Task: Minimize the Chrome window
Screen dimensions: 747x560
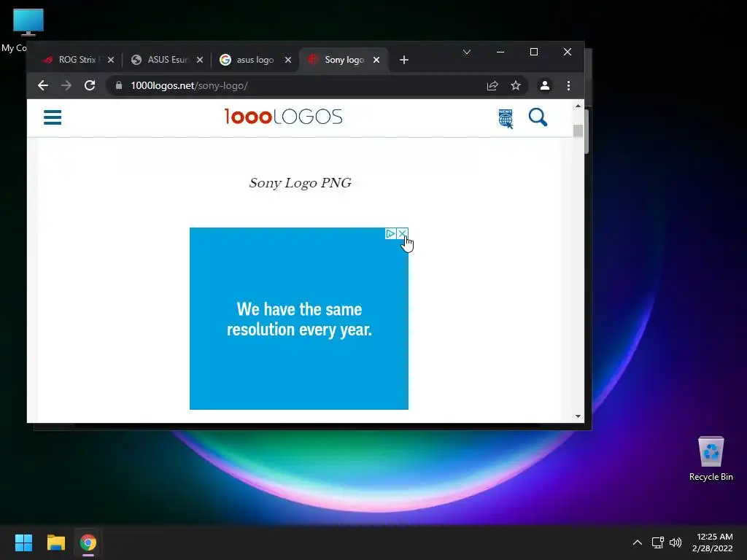Action: [500, 52]
